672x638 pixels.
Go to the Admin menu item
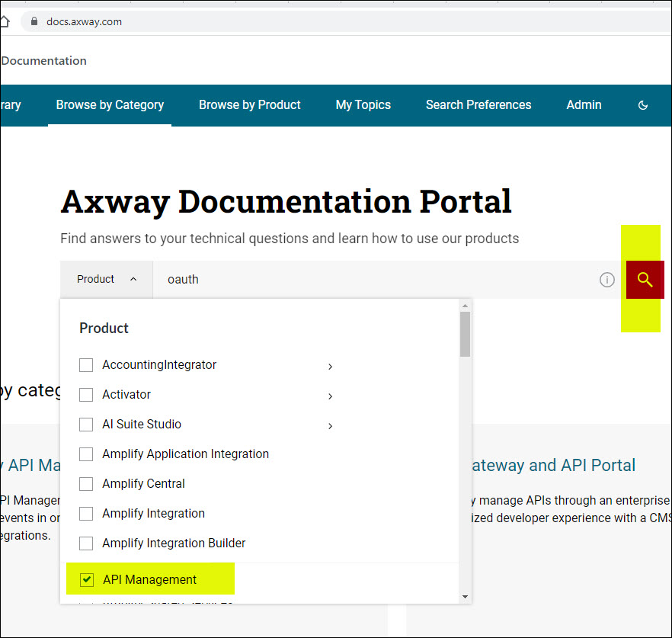coord(584,105)
